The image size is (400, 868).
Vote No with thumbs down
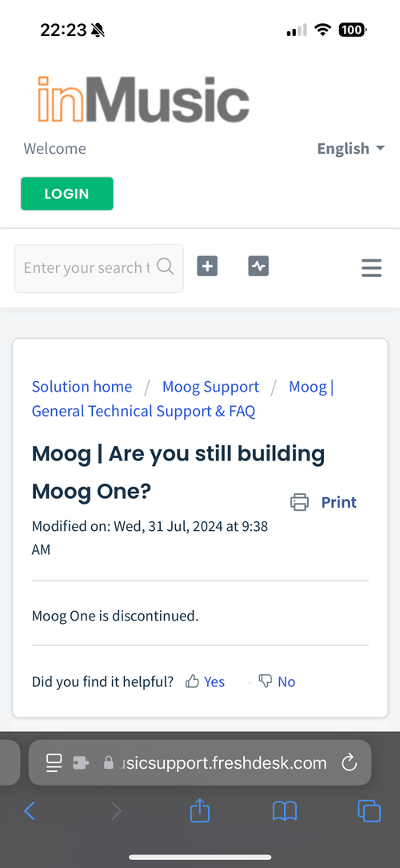[x=277, y=681]
